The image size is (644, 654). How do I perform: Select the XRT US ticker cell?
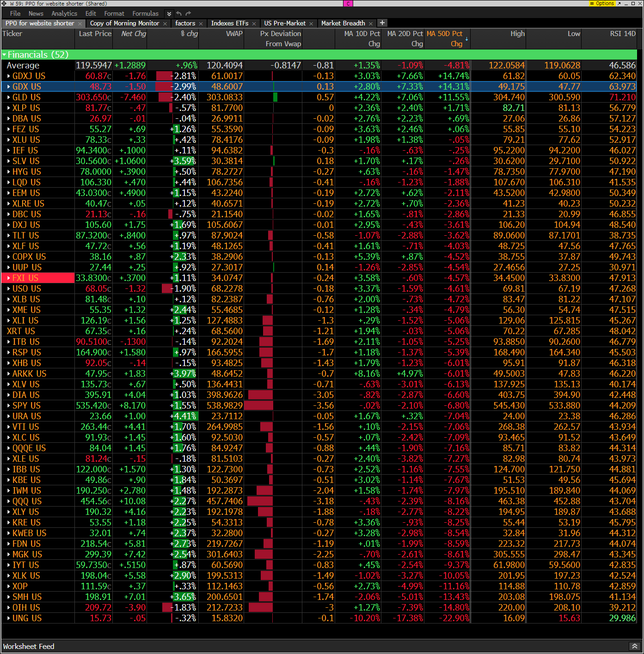tap(37, 331)
